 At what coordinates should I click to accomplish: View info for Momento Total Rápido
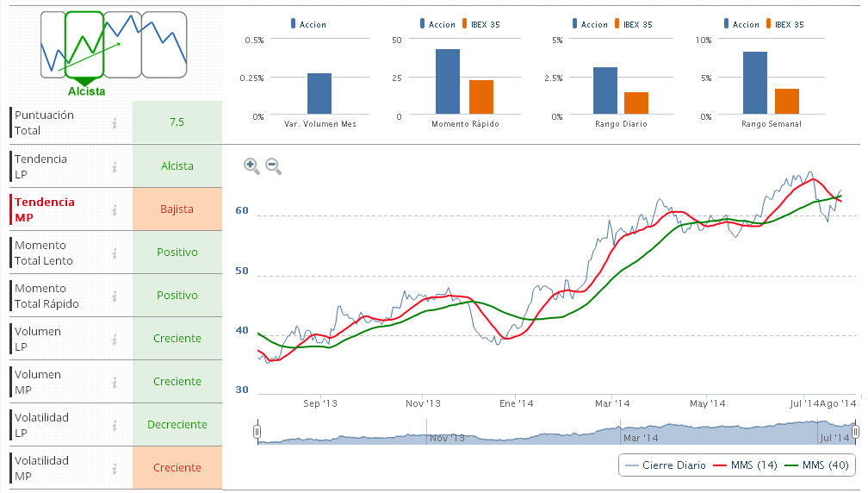115,296
